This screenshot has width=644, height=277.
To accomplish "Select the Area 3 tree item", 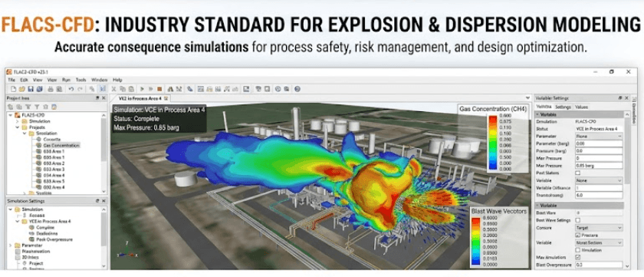I will 54,169.
